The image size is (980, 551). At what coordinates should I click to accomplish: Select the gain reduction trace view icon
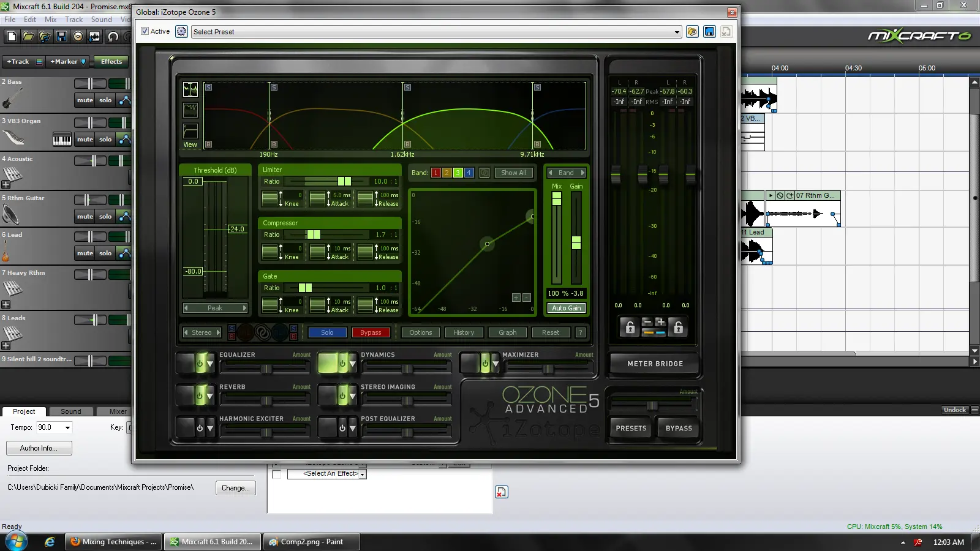[190, 130]
